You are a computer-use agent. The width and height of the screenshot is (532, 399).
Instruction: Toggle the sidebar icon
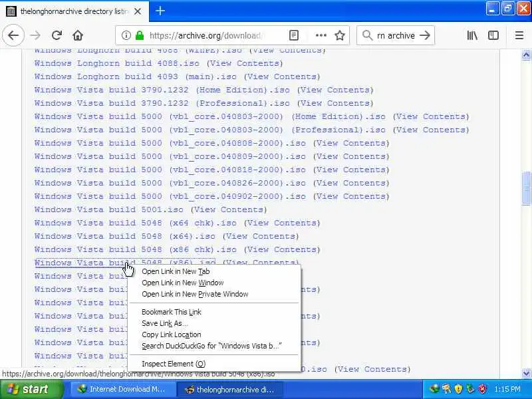pyautogui.click(x=493, y=35)
